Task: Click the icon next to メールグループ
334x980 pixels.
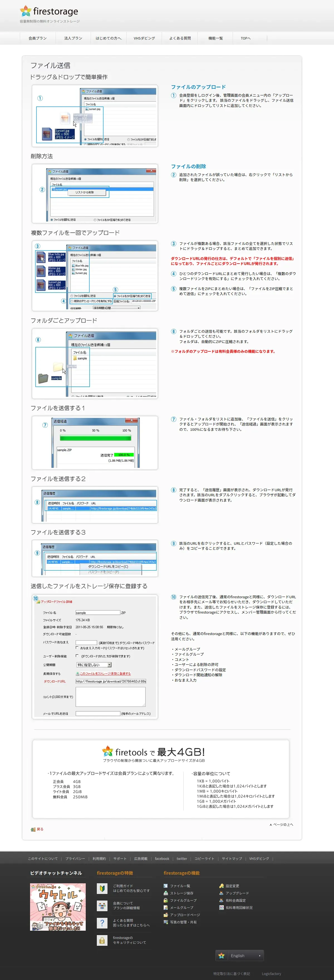Action: (166, 907)
